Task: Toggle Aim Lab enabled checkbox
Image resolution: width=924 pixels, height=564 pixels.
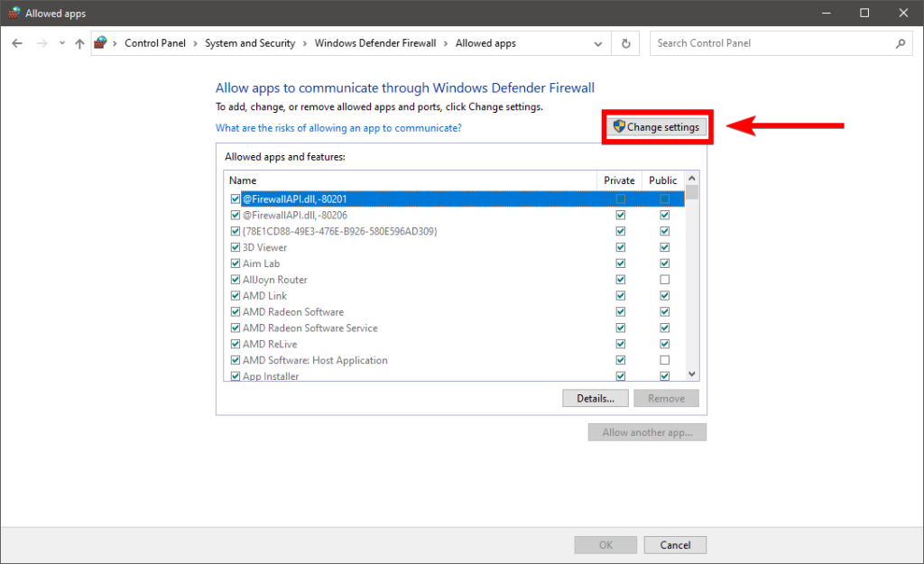Action: pos(236,264)
